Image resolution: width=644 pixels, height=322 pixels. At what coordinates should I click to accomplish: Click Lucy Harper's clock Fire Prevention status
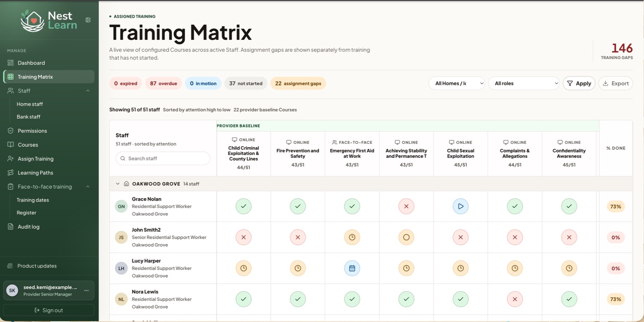point(298,268)
